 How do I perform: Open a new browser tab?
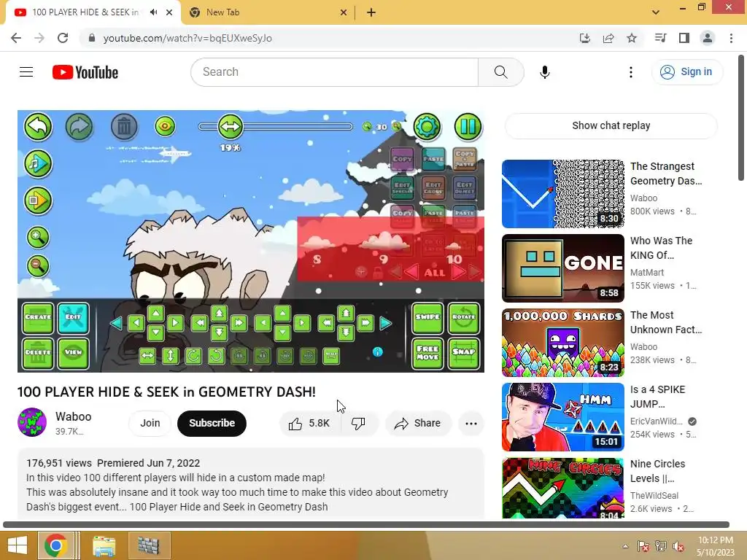[371, 12]
